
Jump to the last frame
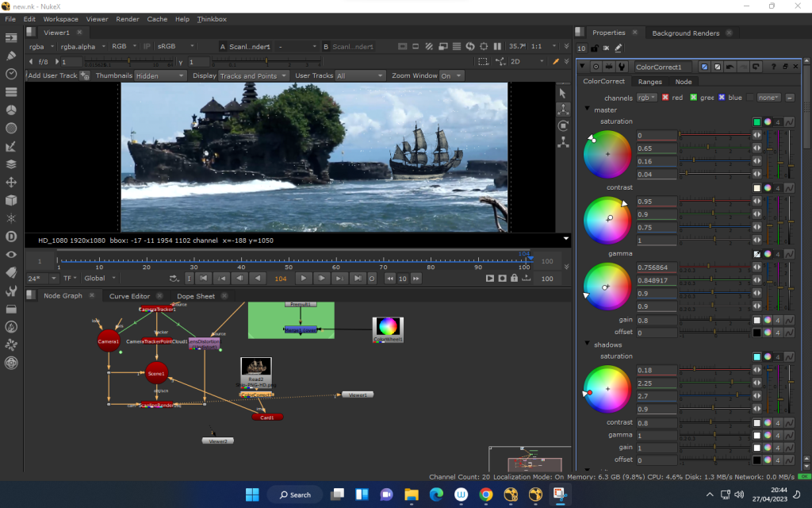pyautogui.click(x=358, y=279)
